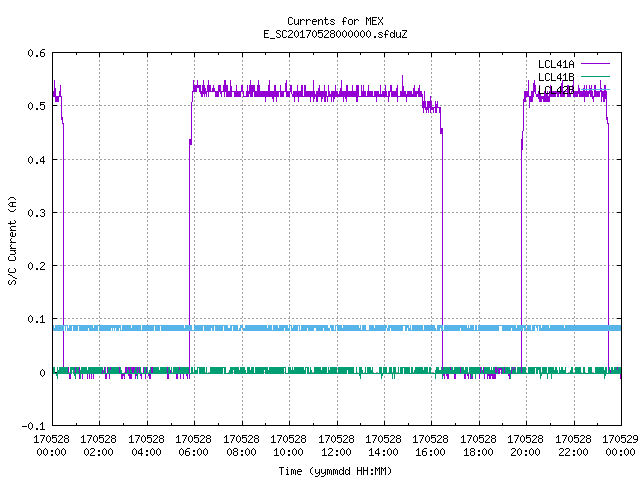The image size is (640, 480).
Task: Click the y-axis tick value 0.3
Action: click(36, 213)
